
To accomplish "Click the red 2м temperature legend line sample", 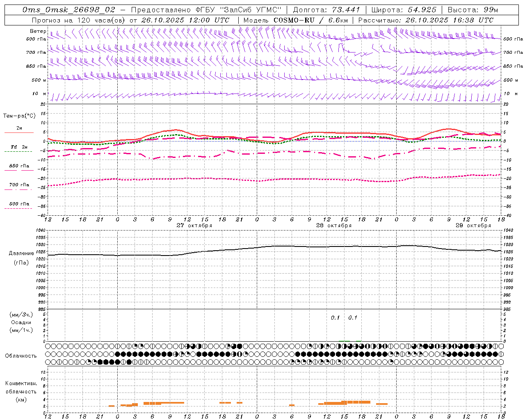I will click(19, 133).
